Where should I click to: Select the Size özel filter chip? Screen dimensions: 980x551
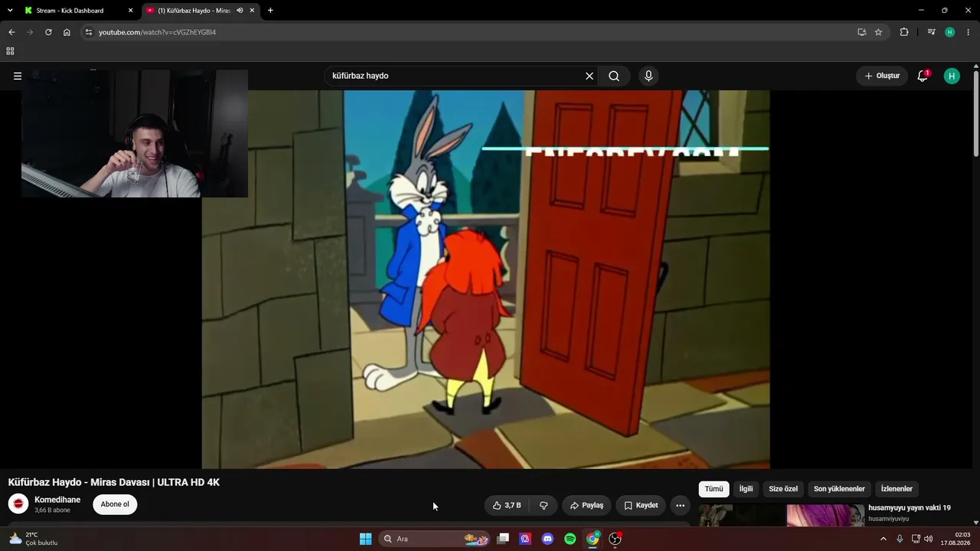click(x=783, y=489)
